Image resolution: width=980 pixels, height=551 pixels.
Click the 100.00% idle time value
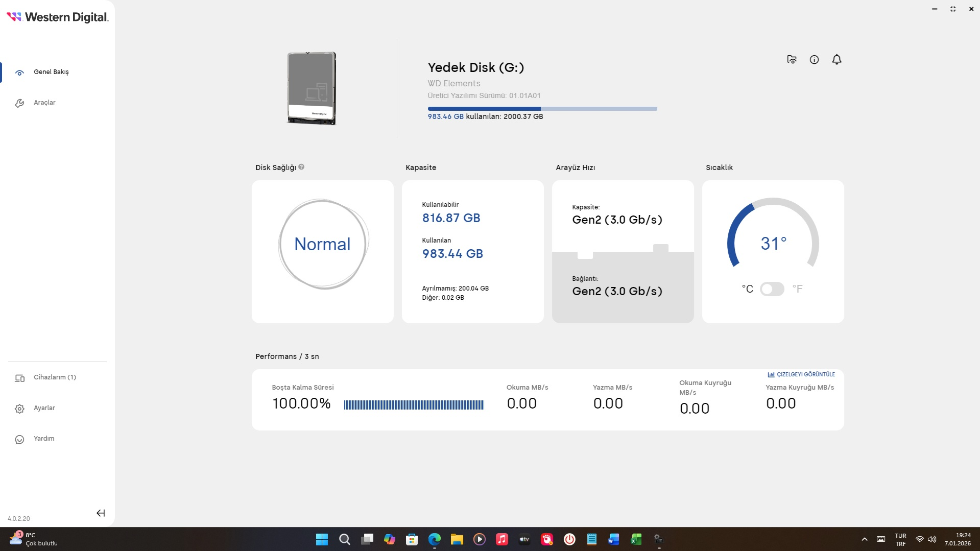coord(301,403)
